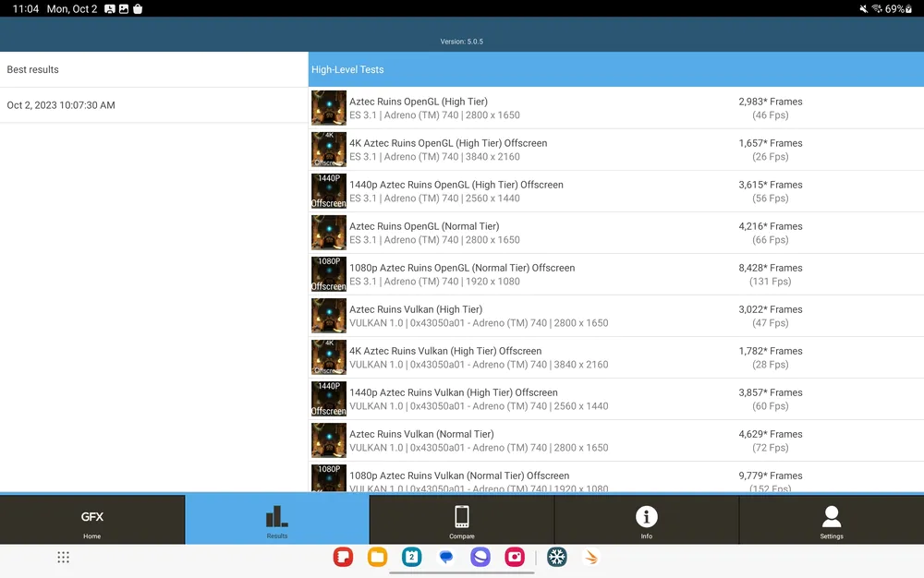Open Samsung Internet browser in the dock
924x578 pixels.
[x=480, y=557]
